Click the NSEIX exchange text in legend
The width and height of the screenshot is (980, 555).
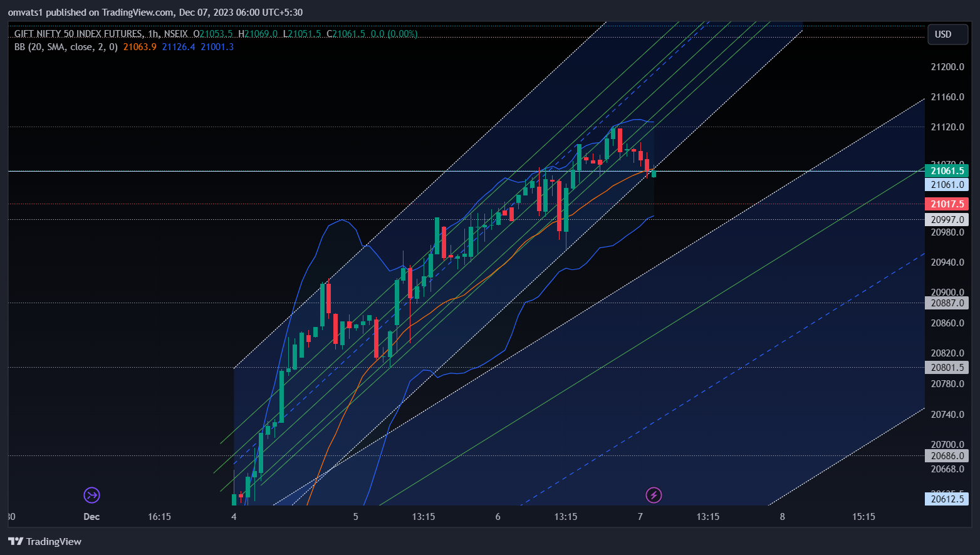(x=175, y=34)
